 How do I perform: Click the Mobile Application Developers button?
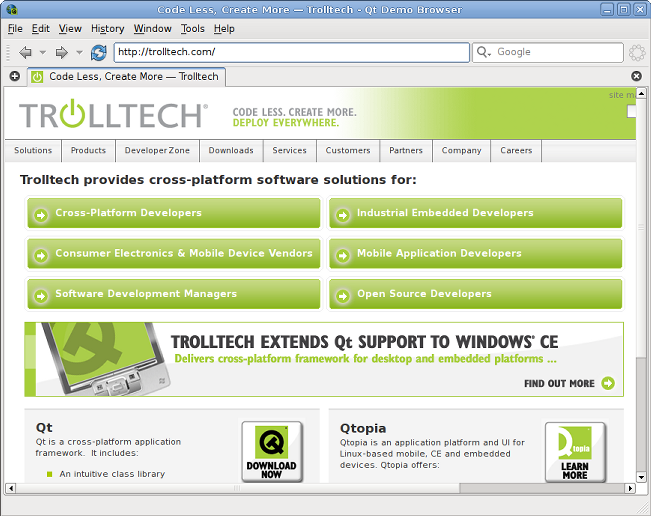pyautogui.click(x=475, y=253)
